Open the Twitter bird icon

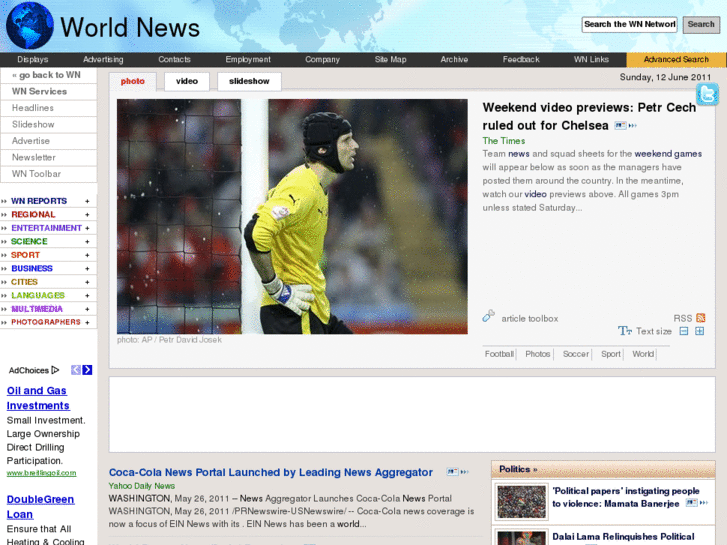click(x=708, y=94)
